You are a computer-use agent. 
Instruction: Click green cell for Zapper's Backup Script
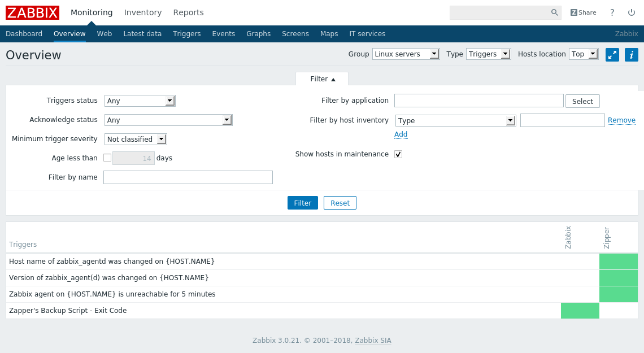click(x=580, y=311)
